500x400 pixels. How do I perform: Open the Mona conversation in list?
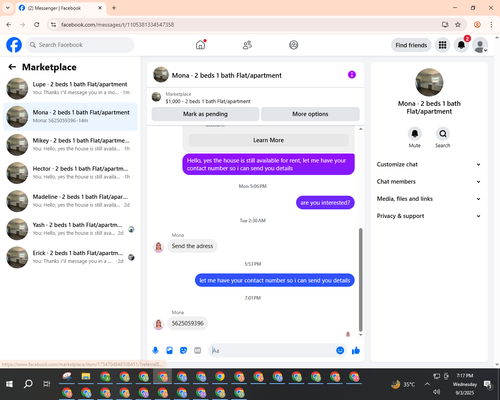click(x=70, y=117)
